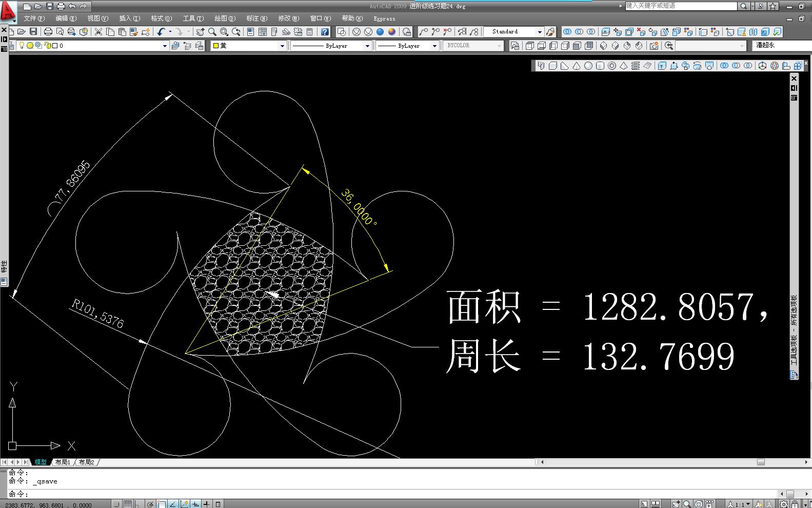812x508 pixels.
Task: Click the search binoculars button in InfoCenter
Action: click(743, 6)
